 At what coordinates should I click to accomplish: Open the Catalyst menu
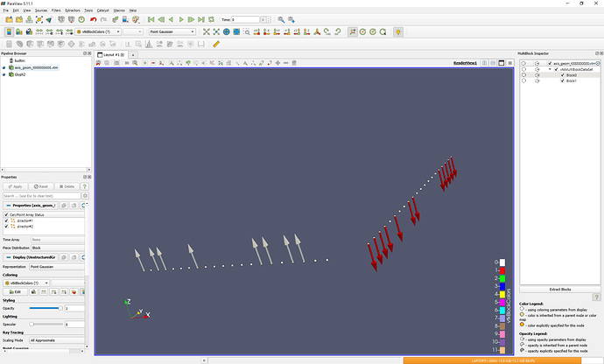pyautogui.click(x=102, y=10)
